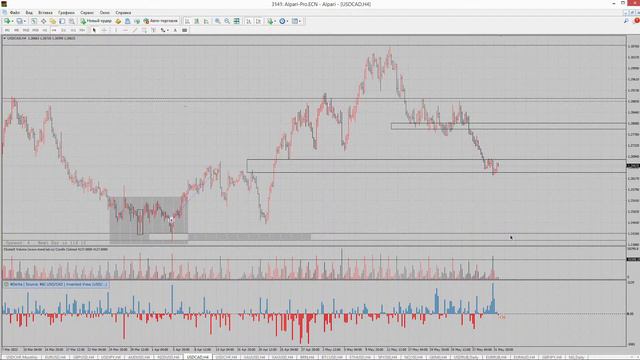Switch chart to candlesticks view

pyautogui.click(x=196, y=21)
